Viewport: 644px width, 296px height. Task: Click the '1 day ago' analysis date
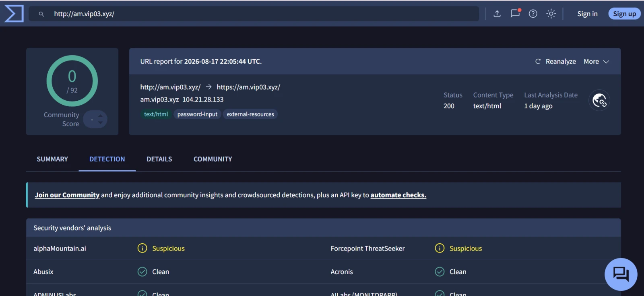coord(538,106)
